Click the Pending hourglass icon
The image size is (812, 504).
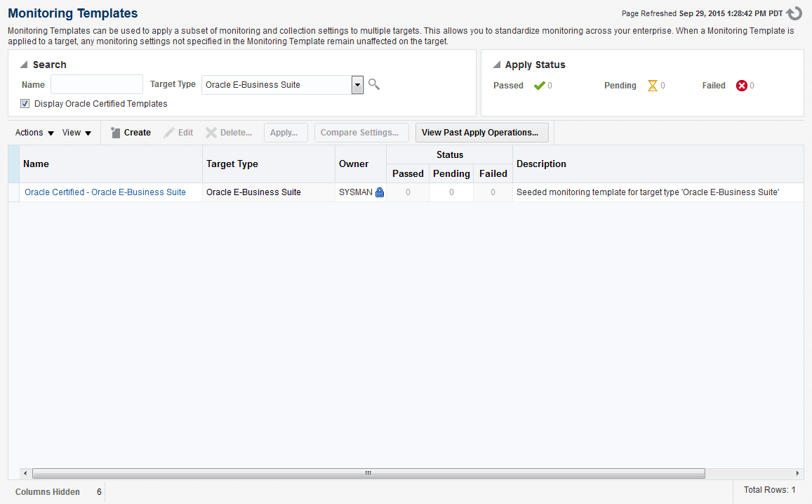(x=653, y=86)
